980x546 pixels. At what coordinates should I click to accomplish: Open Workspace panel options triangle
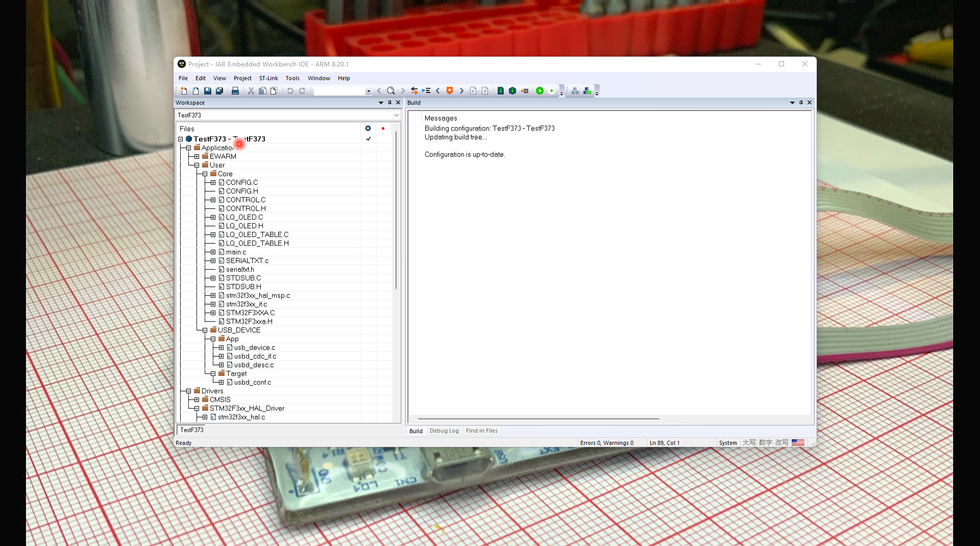(x=381, y=103)
